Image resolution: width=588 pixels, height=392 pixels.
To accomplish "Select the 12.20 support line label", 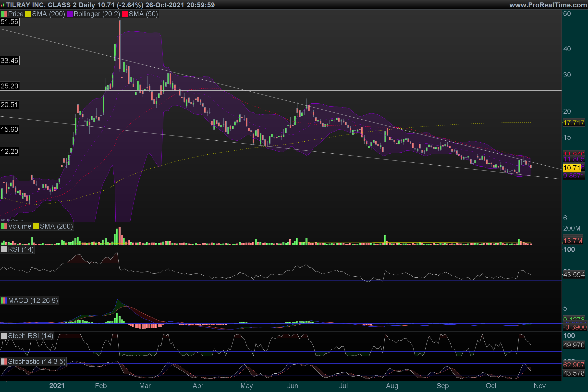I will (x=10, y=151).
